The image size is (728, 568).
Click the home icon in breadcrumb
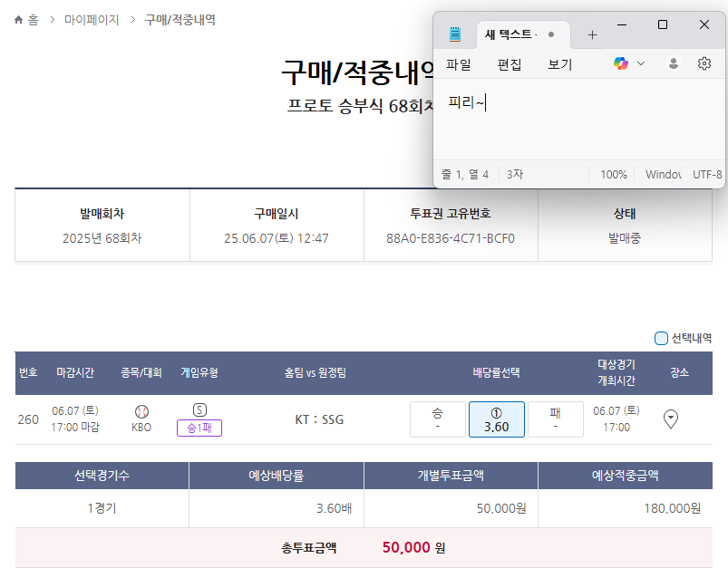point(19,19)
